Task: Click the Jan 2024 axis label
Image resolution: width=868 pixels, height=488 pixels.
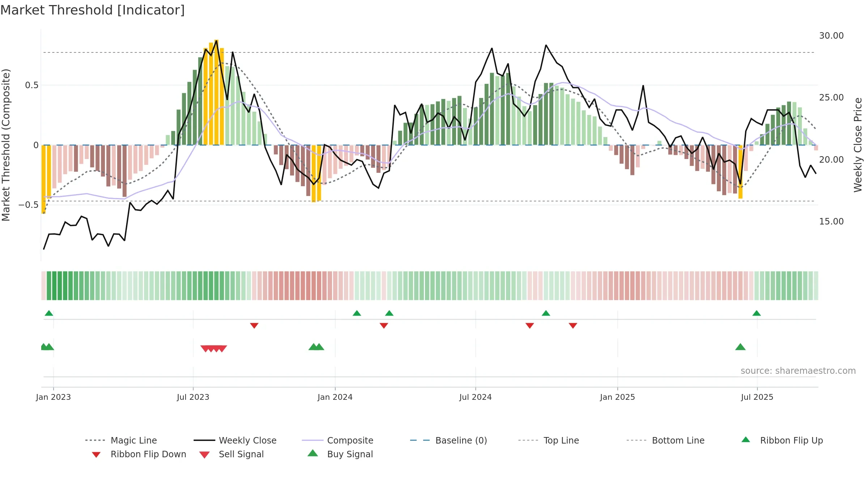Action: [335, 397]
